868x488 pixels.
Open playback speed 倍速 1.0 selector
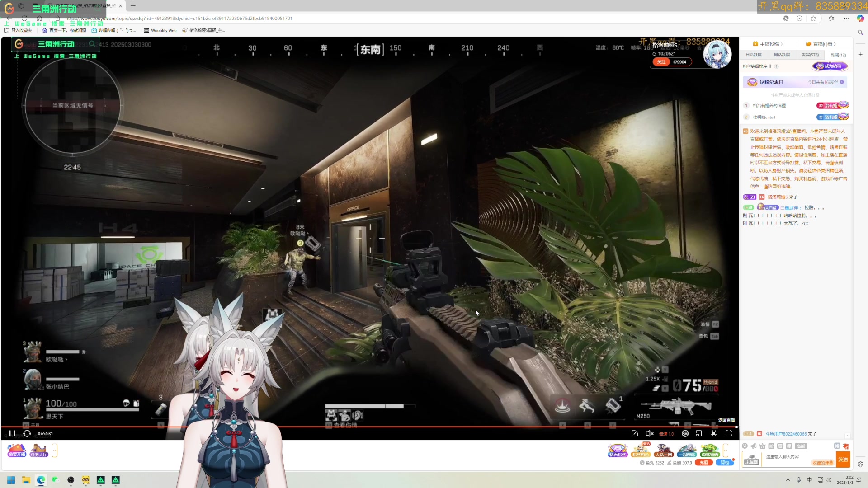click(x=666, y=434)
